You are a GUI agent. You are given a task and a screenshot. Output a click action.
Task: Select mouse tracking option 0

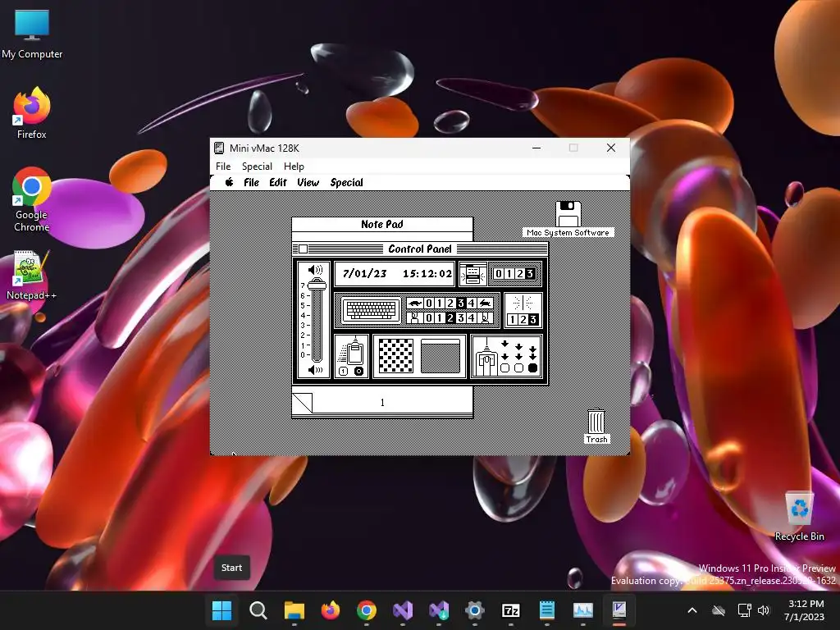(x=359, y=372)
